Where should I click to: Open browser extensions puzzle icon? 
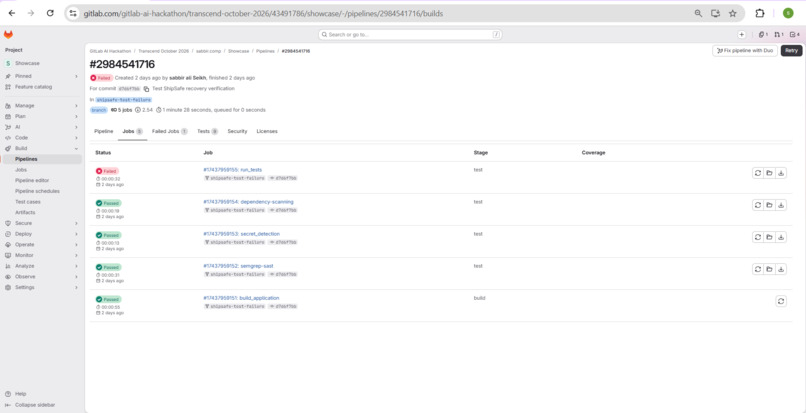(760, 13)
